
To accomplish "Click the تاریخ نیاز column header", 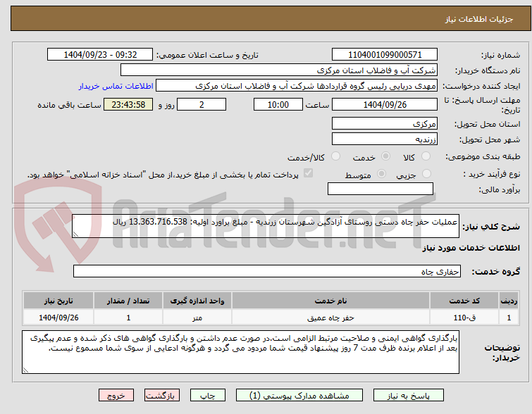I will pos(58,301).
